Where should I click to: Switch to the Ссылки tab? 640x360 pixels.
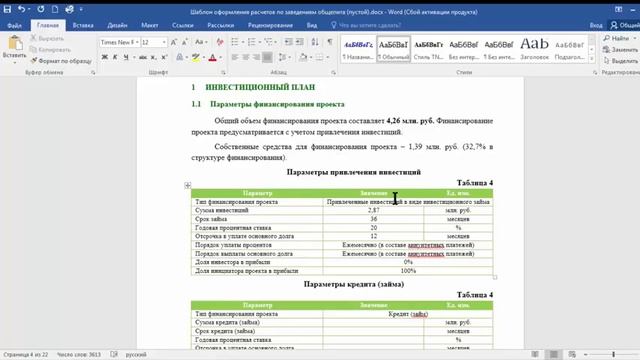182,25
